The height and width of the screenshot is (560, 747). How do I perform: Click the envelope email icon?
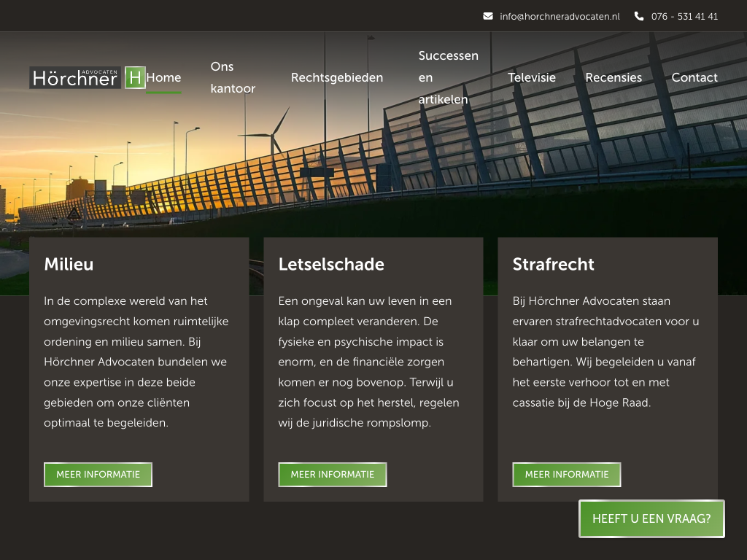coord(488,16)
